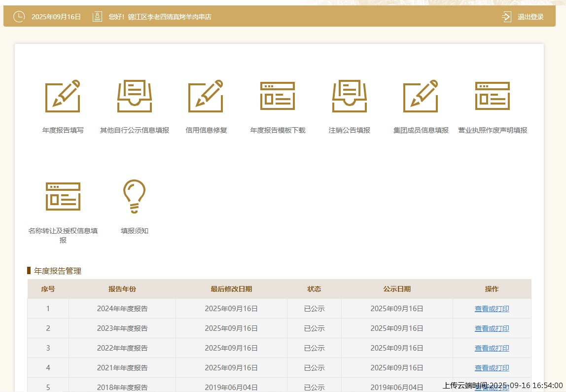View or print the 2021年年度报告
The image size is (566, 392).
tap(492, 368)
